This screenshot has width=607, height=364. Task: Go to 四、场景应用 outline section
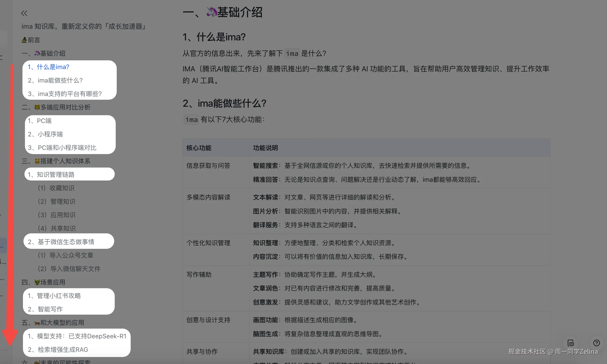click(x=43, y=282)
